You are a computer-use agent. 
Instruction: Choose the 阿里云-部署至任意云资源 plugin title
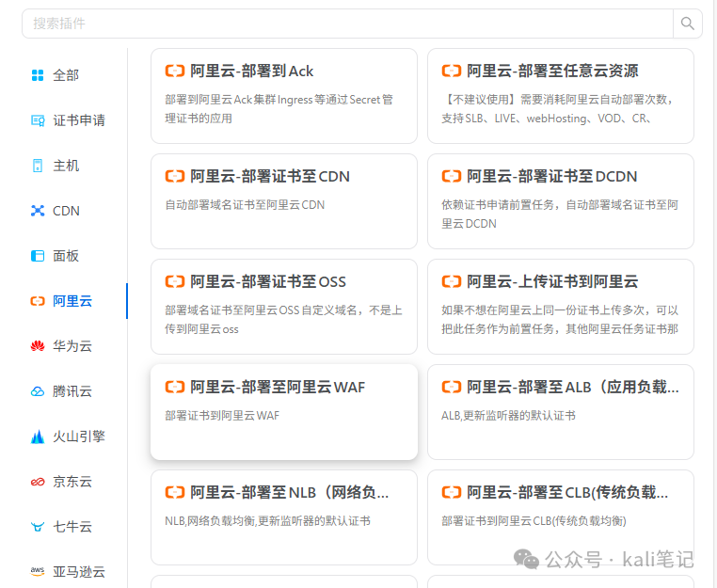(552, 71)
